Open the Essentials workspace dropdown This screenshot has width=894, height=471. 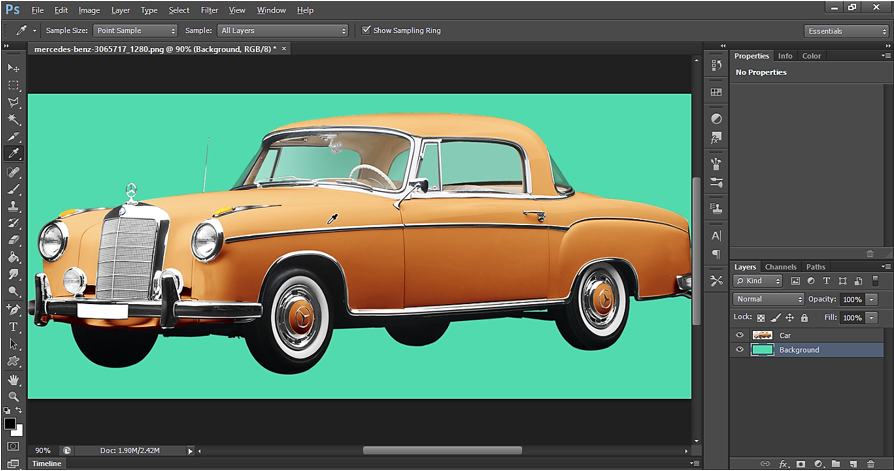[x=846, y=31]
